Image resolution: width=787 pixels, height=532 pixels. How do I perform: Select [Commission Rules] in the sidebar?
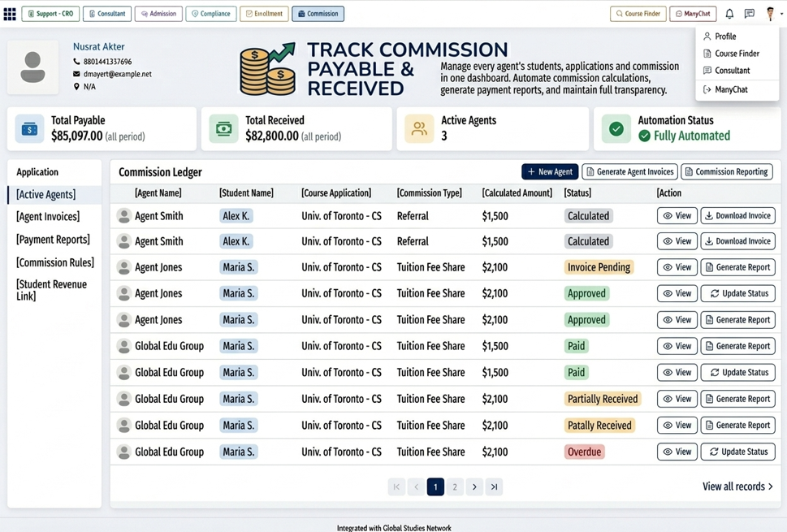54,262
